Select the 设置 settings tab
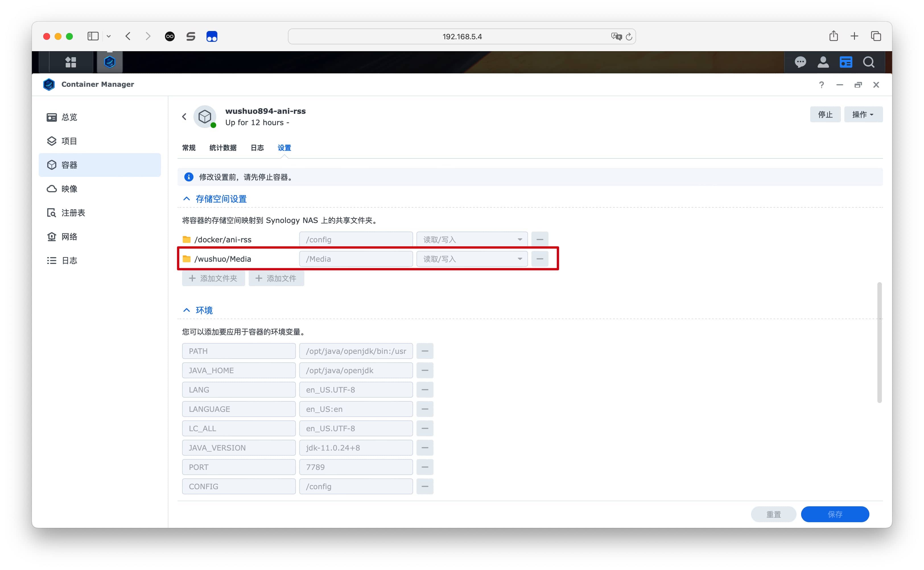The height and width of the screenshot is (570, 924). [x=284, y=148]
